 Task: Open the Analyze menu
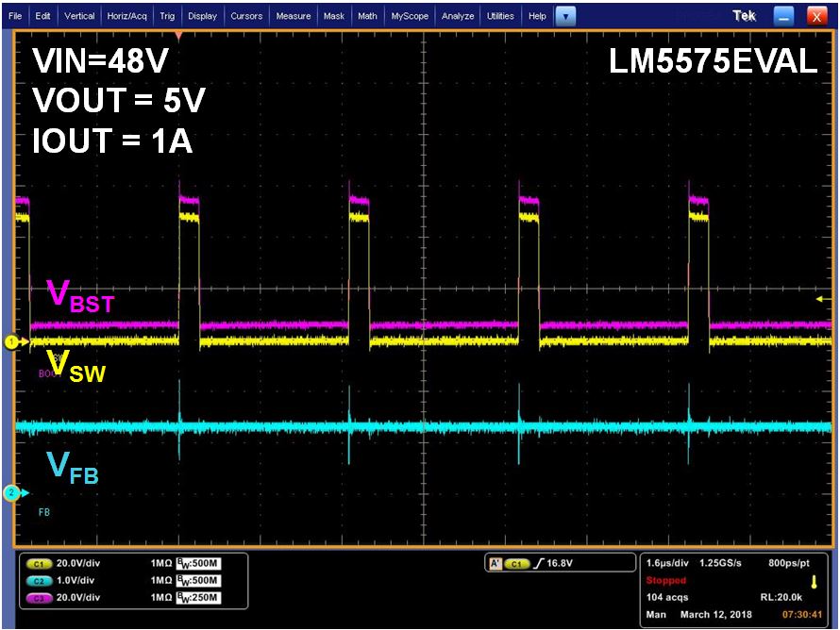point(458,16)
